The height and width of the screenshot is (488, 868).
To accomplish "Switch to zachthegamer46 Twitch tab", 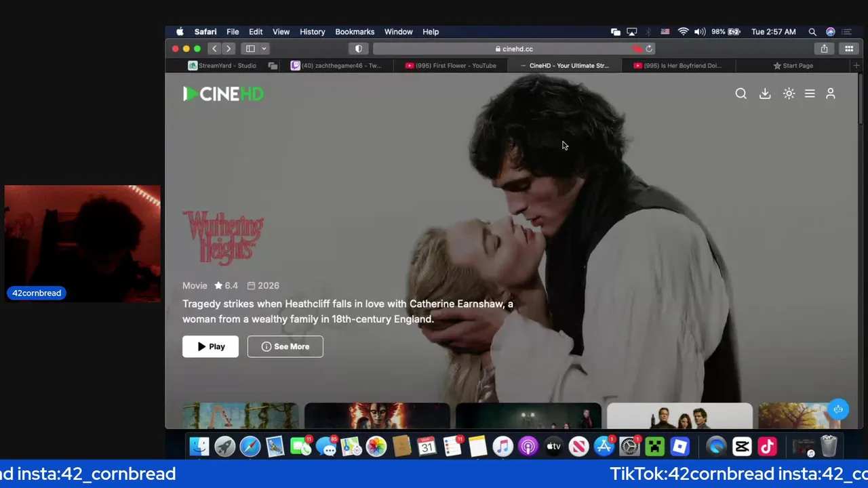I will coord(336,66).
